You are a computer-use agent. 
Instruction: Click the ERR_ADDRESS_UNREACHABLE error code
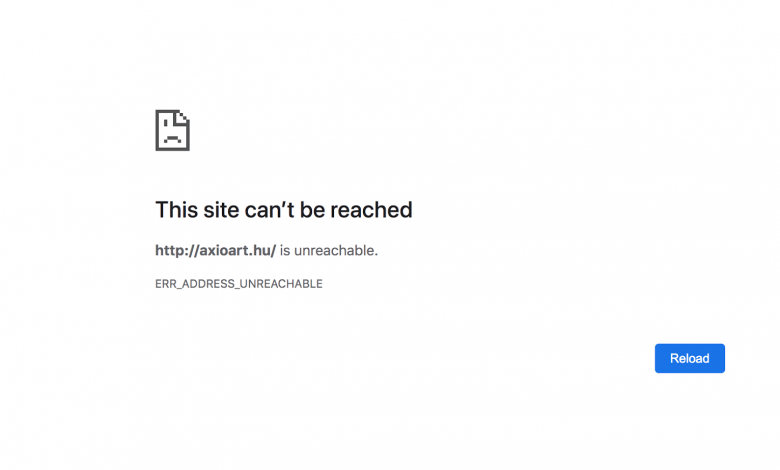point(239,283)
